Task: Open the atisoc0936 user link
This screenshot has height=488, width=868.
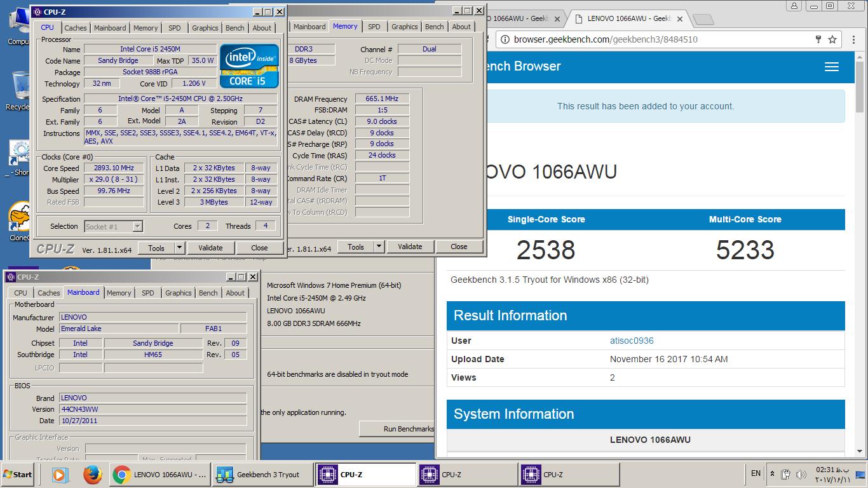Action: (x=632, y=341)
